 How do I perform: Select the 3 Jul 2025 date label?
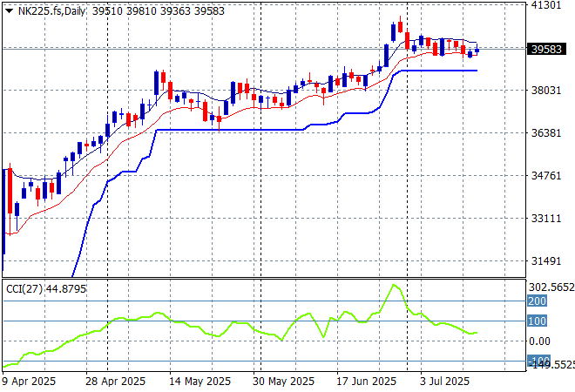(x=444, y=382)
